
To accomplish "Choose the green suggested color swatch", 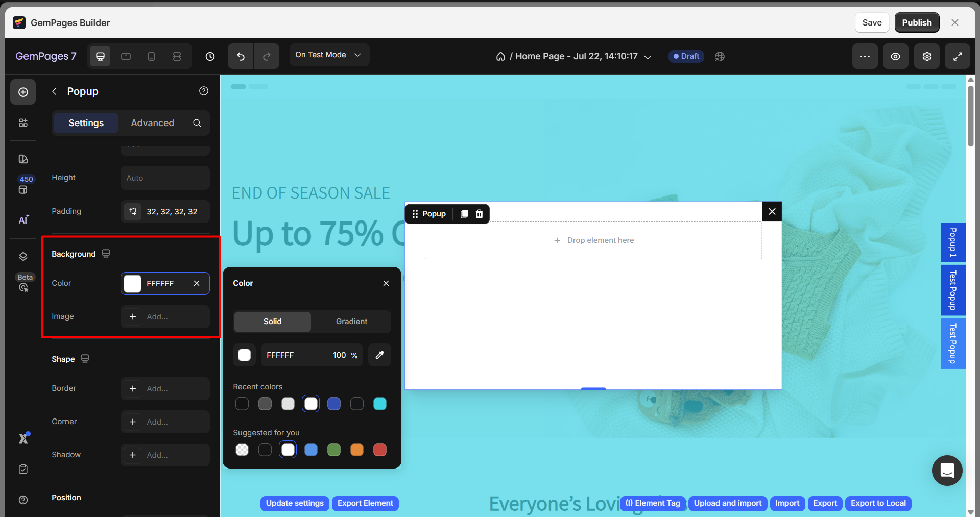I will (334, 450).
